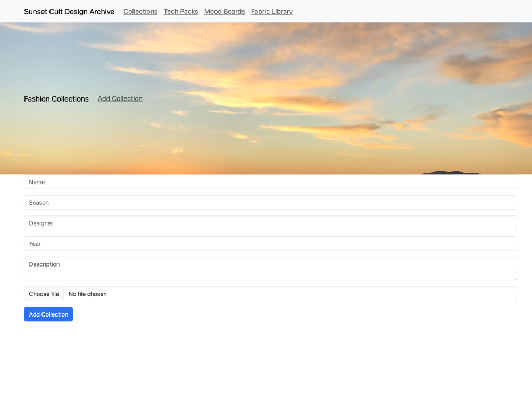Navigate to Mood Boards
This screenshot has width=532, height=399.
point(225,12)
